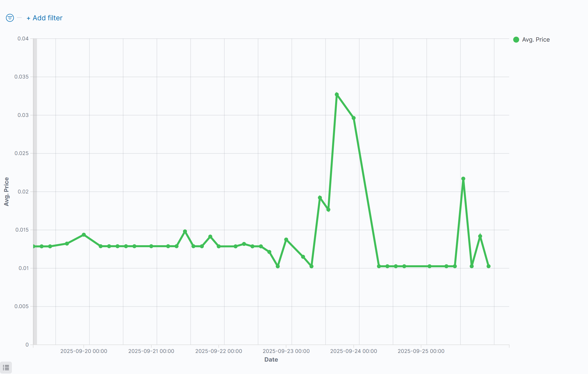Open the filter options menu icon
The width and height of the screenshot is (588, 374).
[x=10, y=18]
